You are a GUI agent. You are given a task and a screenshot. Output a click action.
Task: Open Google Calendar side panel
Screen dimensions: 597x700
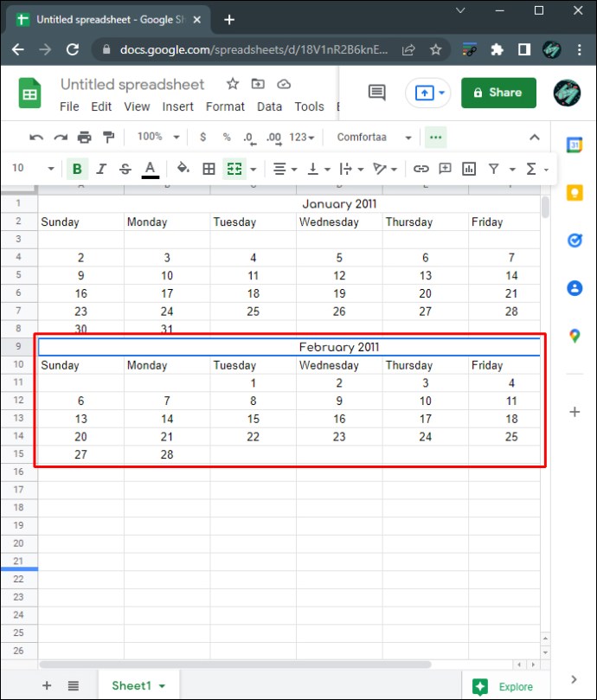coord(575,144)
